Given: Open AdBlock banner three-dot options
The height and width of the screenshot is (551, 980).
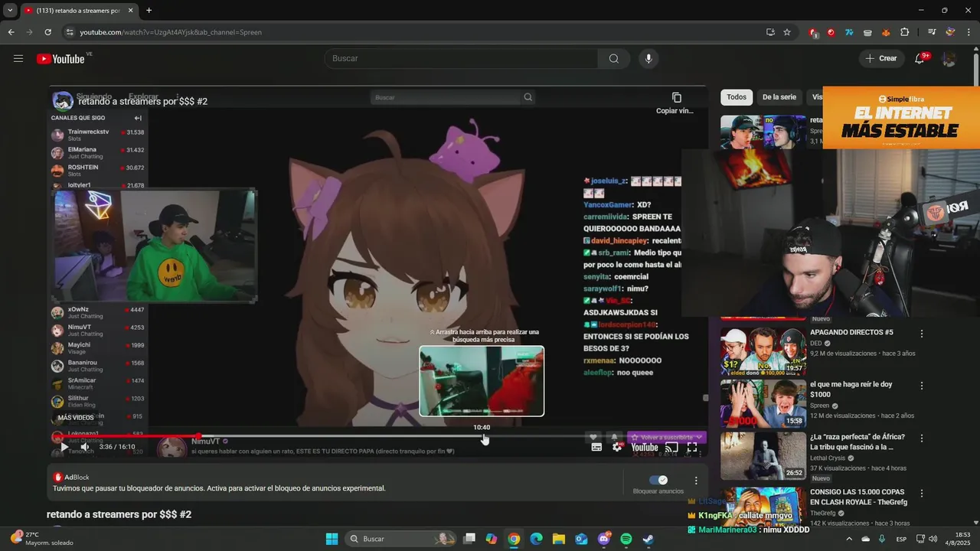Looking at the screenshot, I should click(x=696, y=481).
